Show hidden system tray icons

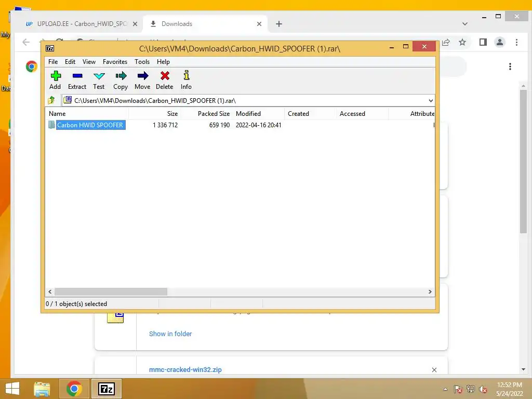coord(445,390)
